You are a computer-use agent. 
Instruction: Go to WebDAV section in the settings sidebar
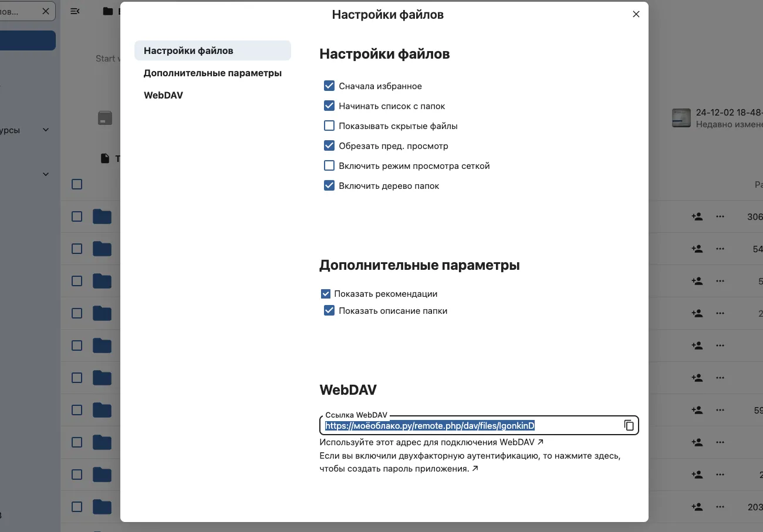[163, 95]
